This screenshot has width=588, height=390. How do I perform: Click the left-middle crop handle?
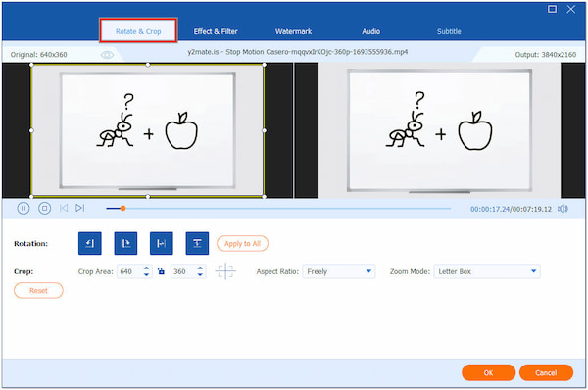(31, 130)
